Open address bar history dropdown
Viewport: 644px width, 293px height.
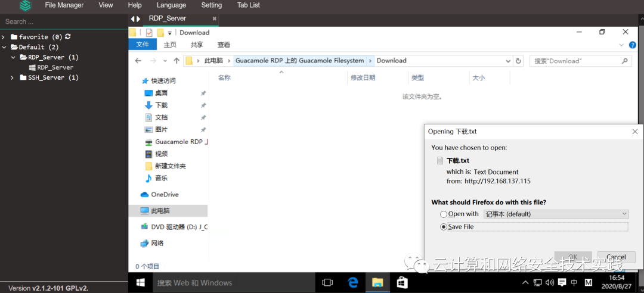tap(509, 61)
